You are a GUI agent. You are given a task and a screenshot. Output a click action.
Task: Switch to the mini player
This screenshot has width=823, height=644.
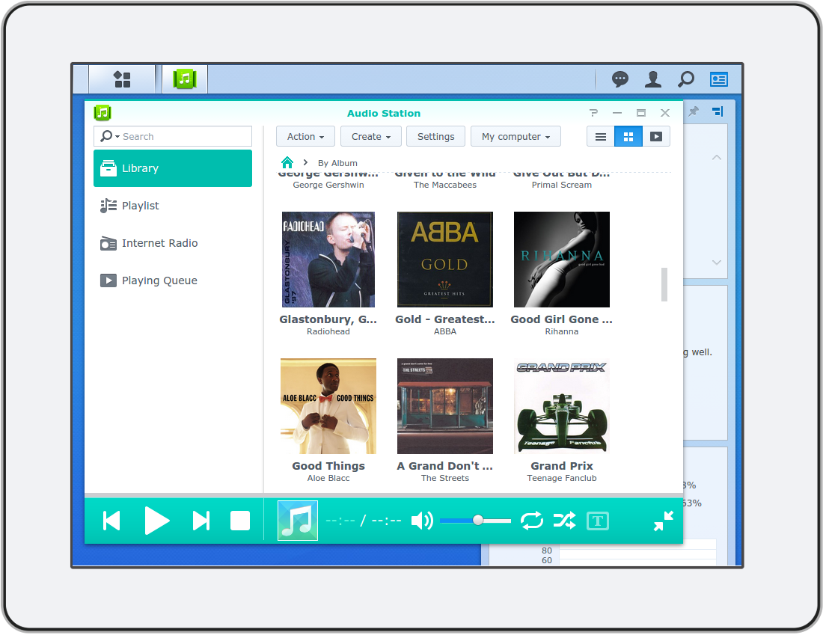click(664, 521)
